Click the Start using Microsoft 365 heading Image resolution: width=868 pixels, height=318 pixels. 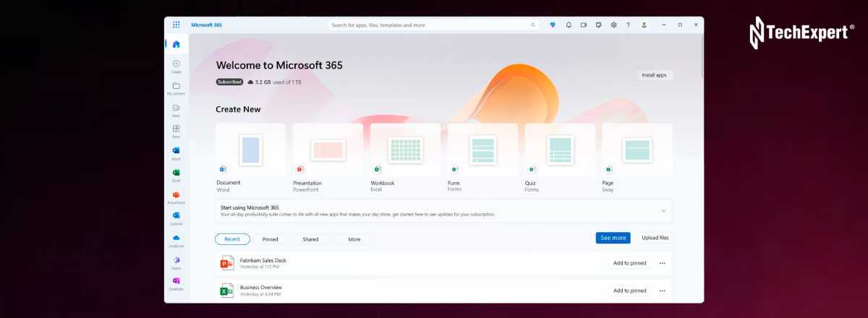pos(250,207)
